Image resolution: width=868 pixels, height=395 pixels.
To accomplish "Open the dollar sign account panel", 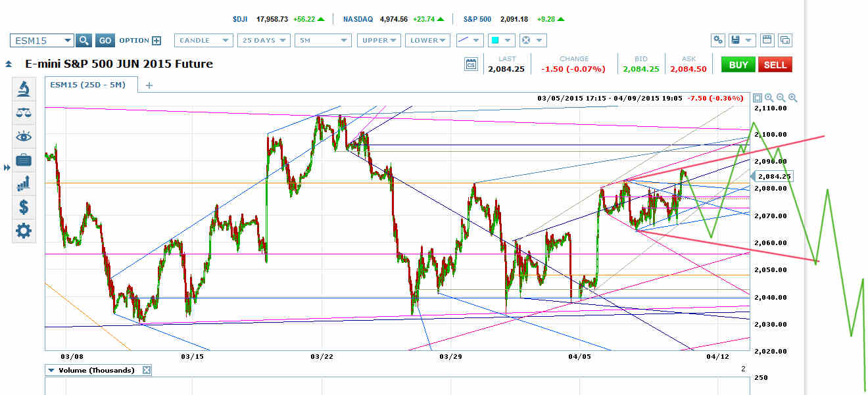I will click(24, 208).
